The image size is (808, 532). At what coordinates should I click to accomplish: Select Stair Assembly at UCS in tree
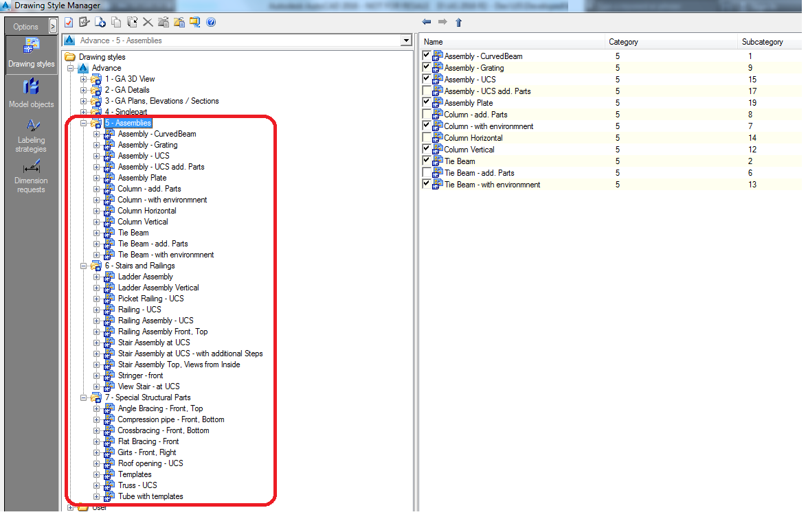click(x=154, y=343)
